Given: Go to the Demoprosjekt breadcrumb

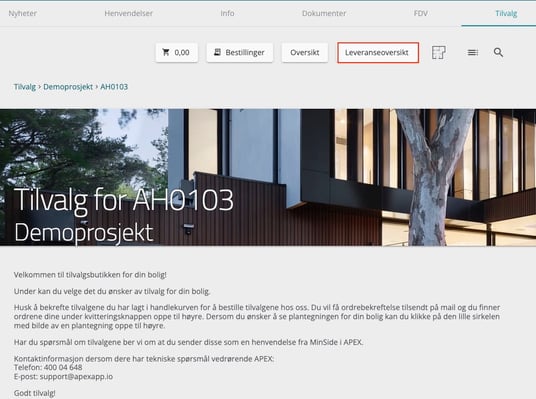Looking at the screenshot, I should [x=68, y=87].
